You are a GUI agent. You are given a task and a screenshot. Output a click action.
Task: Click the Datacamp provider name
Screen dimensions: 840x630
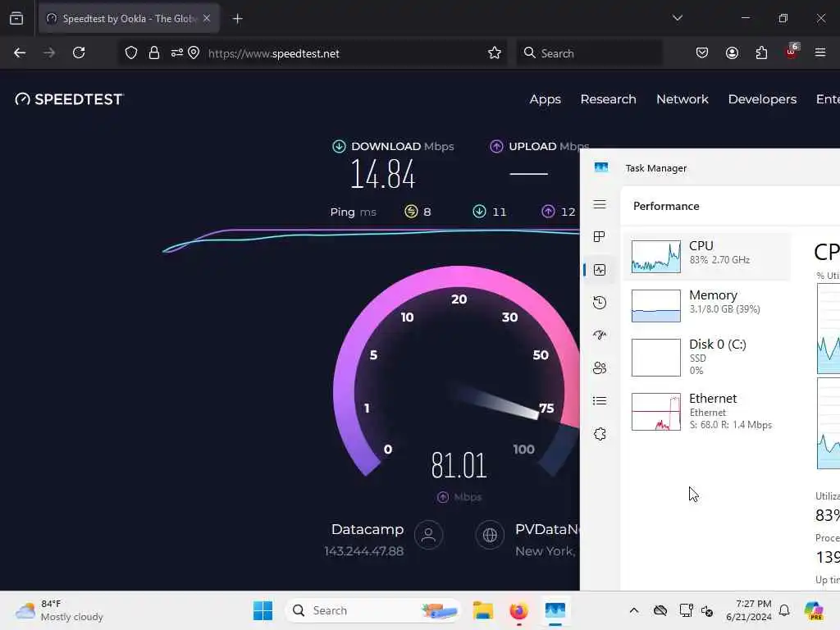click(x=367, y=529)
